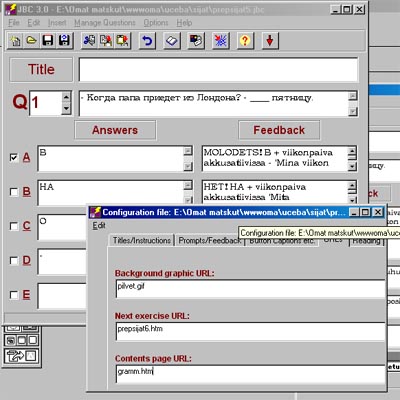
Task: Click down arrow of question text scrollbar
Action: (x=353, y=111)
